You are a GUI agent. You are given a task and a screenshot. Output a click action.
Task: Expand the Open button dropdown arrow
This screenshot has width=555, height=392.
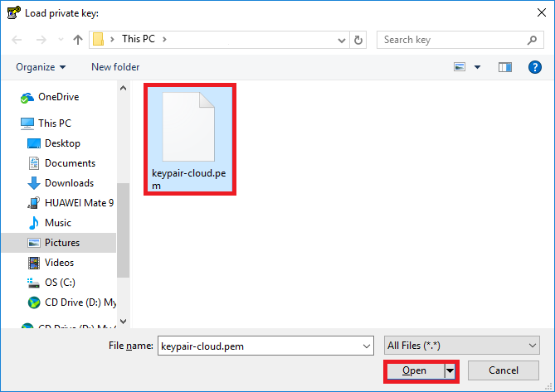(450, 370)
